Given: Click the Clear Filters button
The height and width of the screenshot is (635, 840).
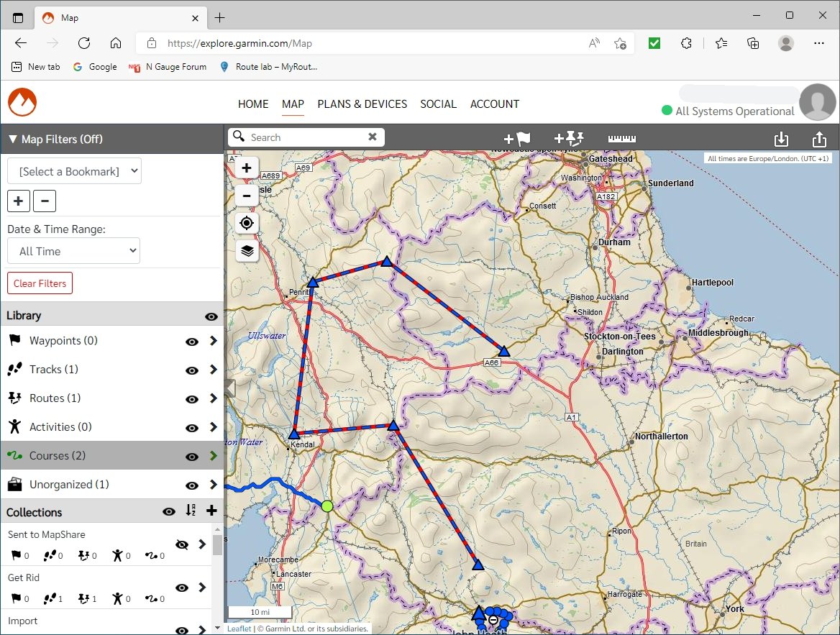Looking at the screenshot, I should pyautogui.click(x=40, y=283).
